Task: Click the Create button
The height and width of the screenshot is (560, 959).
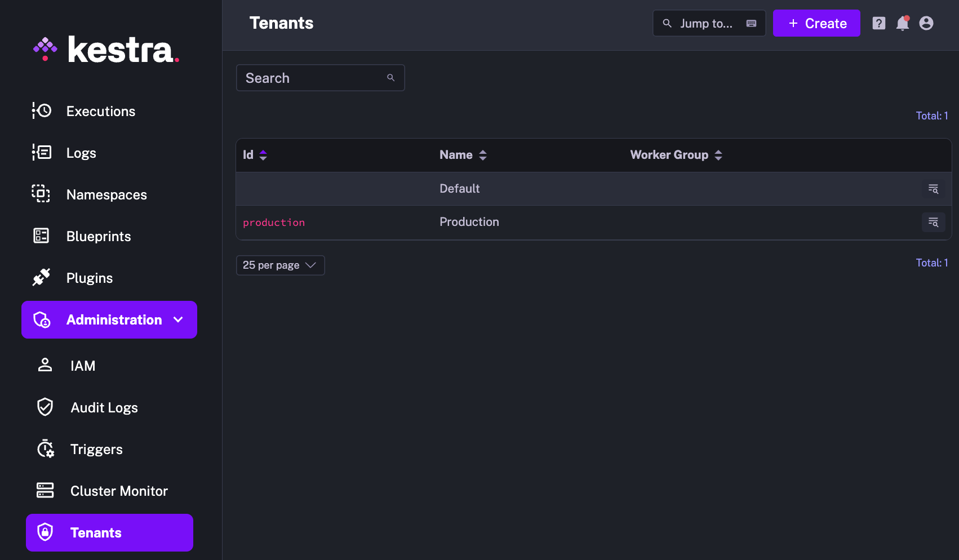Action: pos(816,23)
